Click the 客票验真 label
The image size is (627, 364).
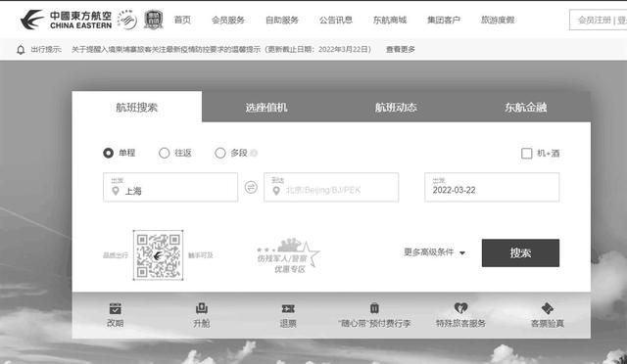pos(547,323)
